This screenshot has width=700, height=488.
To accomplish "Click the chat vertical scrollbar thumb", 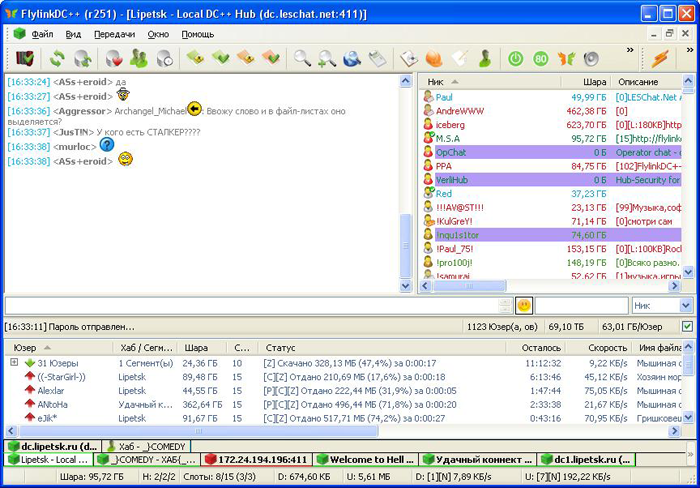I will click(x=405, y=246).
